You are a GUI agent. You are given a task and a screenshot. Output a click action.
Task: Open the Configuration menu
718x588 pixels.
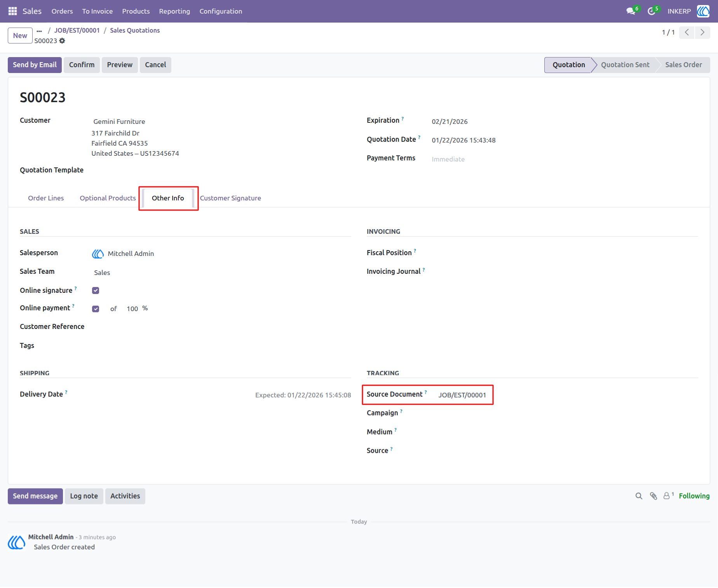(221, 11)
